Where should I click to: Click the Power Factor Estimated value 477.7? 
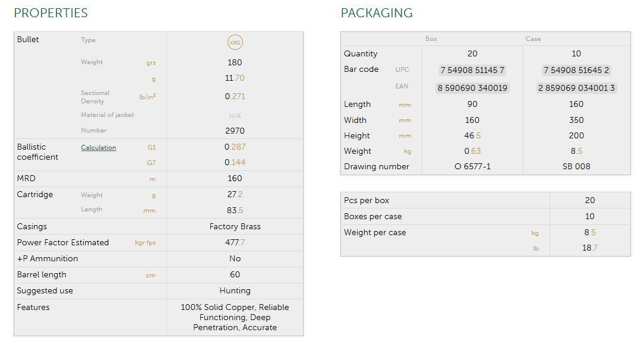[235, 242]
